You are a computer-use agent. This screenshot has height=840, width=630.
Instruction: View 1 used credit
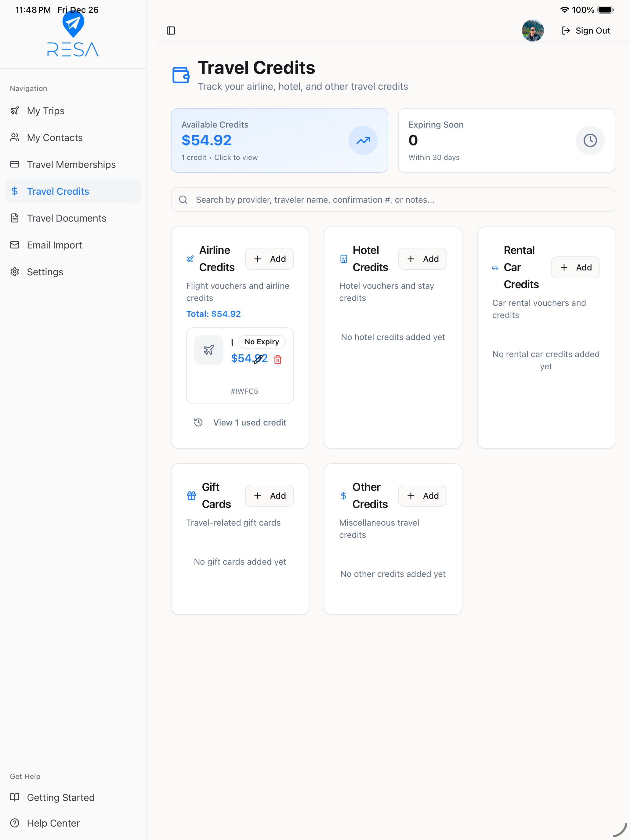tap(240, 423)
